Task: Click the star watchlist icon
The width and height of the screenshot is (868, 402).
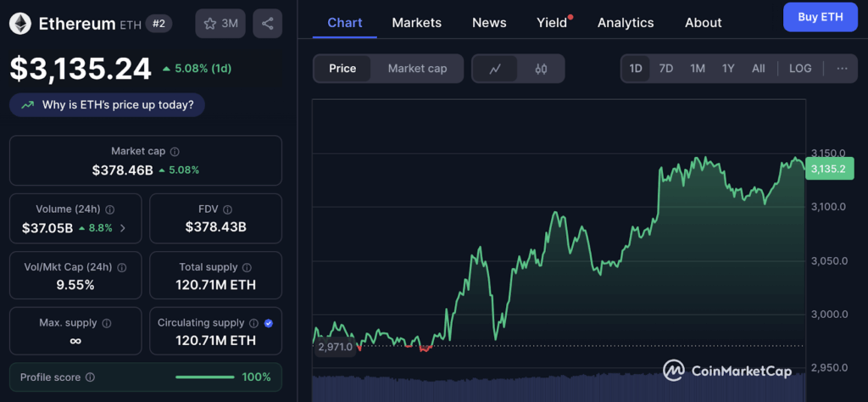Action: [x=209, y=24]
